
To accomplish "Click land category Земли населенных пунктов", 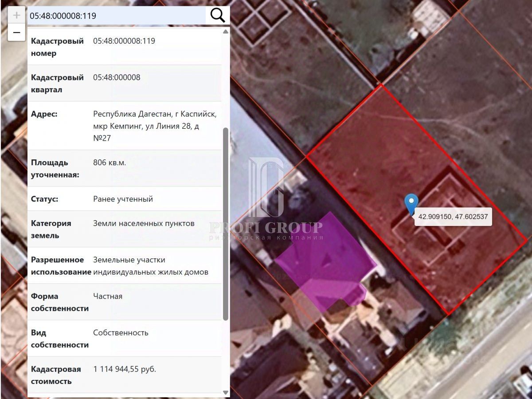I will tap(144, 223).
